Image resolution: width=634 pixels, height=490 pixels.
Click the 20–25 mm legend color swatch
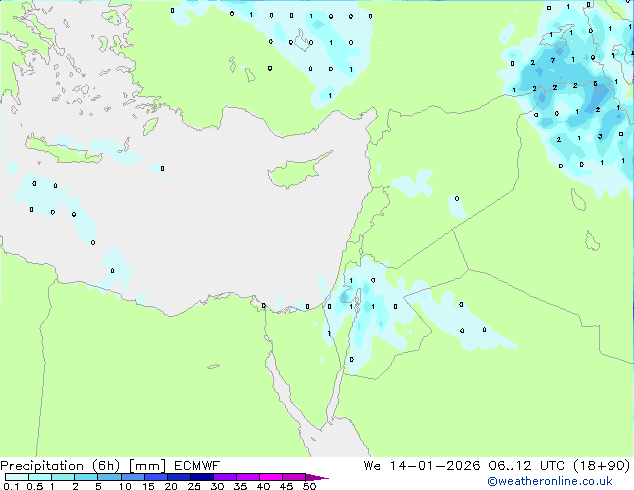[x=178, y=477]
